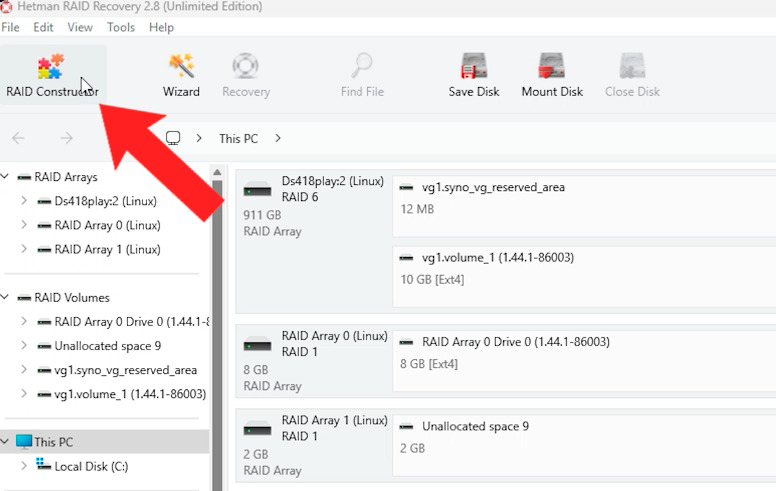Select RAID Array 1 2 GB disk icon
776x491 pixels.
click(257, 429)
